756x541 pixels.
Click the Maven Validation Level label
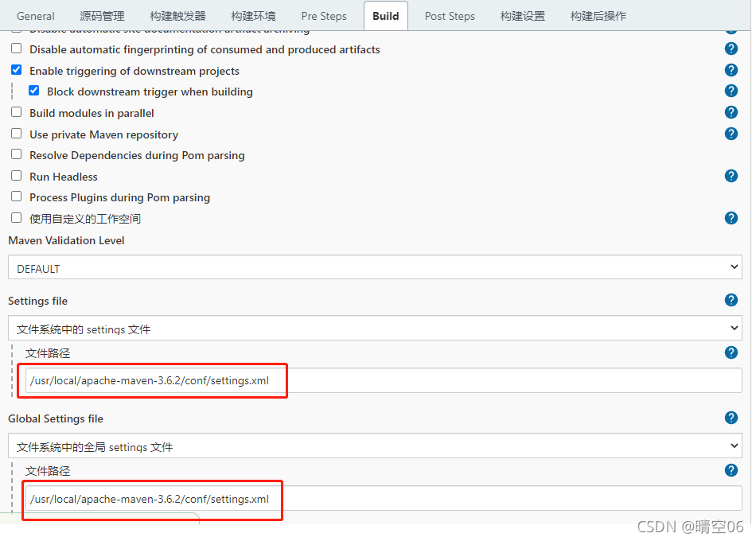67,240
